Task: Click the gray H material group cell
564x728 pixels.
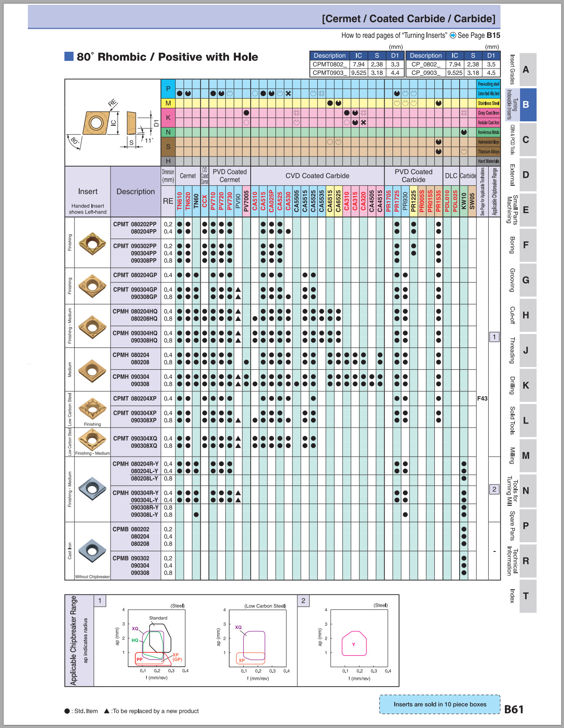Action: point(168,161)
